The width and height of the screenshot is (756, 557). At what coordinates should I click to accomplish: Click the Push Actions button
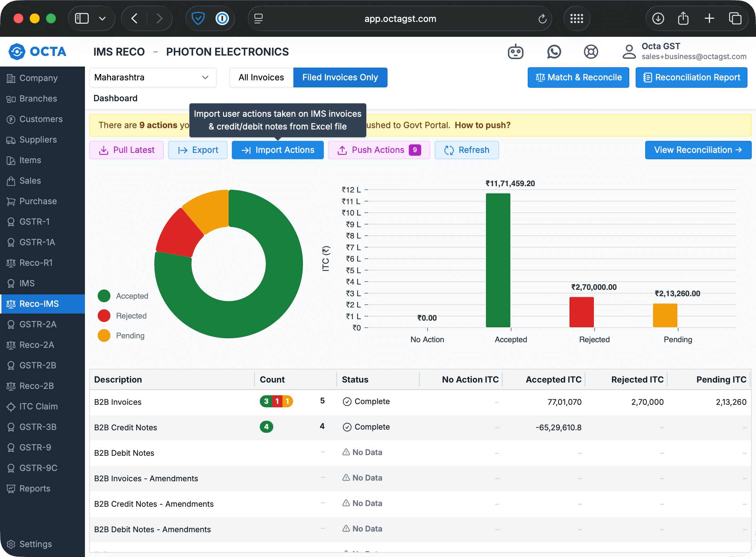coord(379,150)
